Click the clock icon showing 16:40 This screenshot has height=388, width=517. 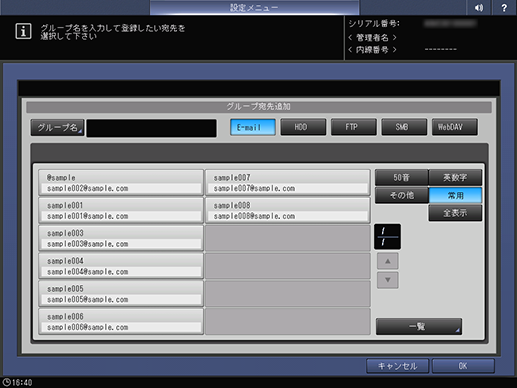(6, 382)
